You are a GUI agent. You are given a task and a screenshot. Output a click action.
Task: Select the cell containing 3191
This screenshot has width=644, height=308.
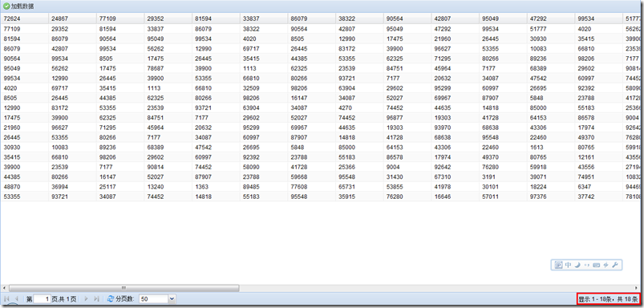pos(504,177)
